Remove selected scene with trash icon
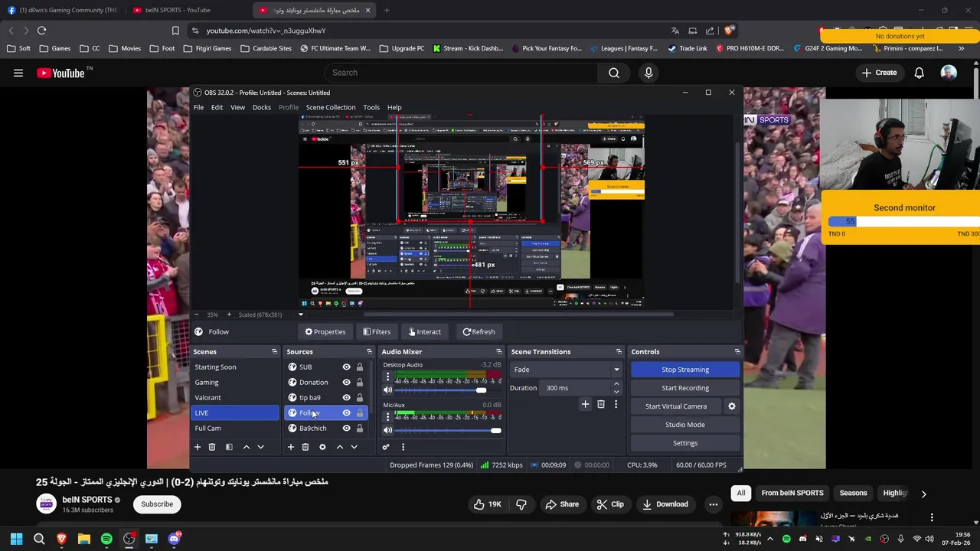This screenshot has height=551, width=980. pos(212,447)
